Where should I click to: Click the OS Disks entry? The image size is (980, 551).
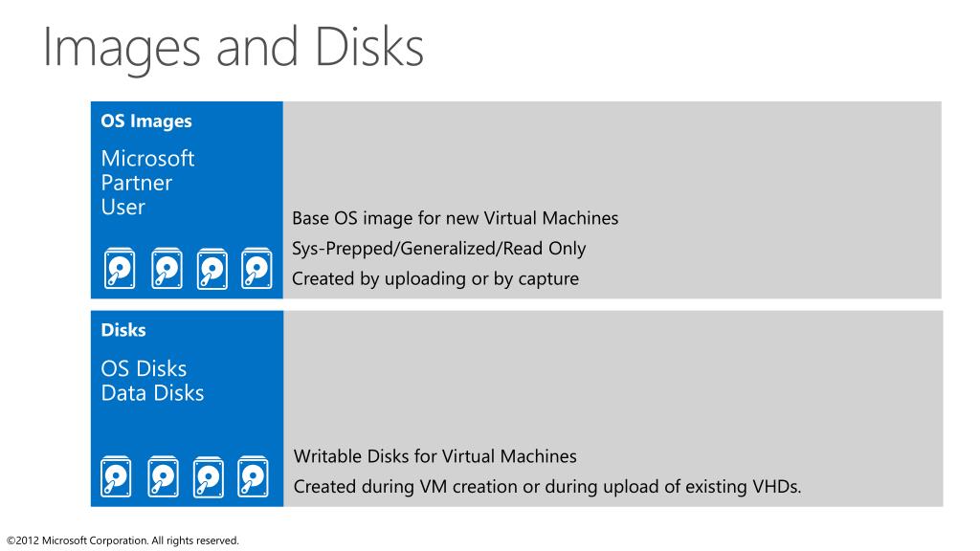click(144, 368)
